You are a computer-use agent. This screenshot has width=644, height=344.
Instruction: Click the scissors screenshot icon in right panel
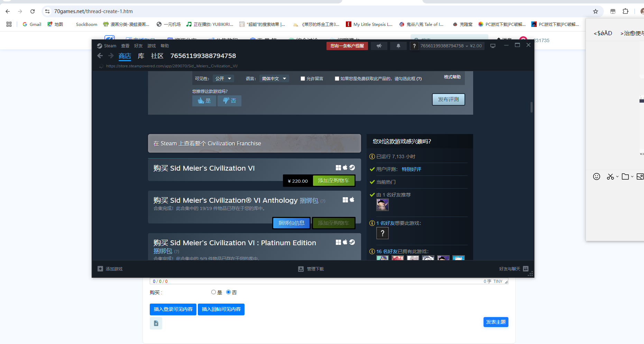pyautogui.click(x=610, y=176)
